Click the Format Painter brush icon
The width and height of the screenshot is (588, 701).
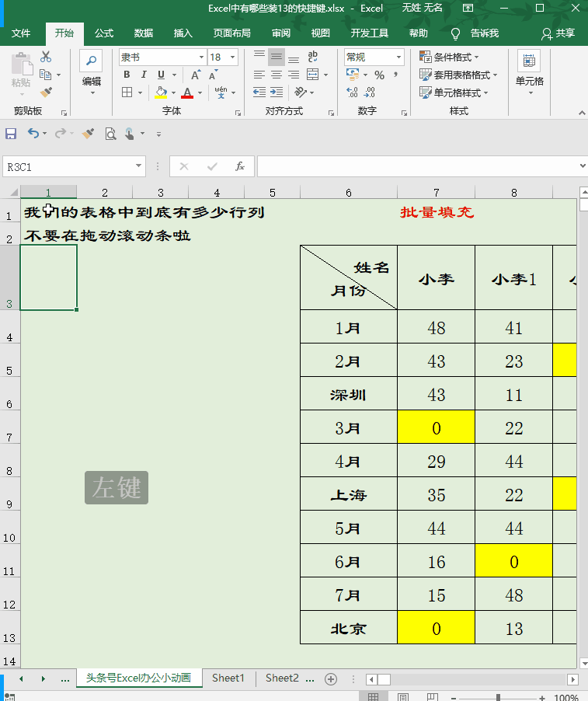[46, 92]
